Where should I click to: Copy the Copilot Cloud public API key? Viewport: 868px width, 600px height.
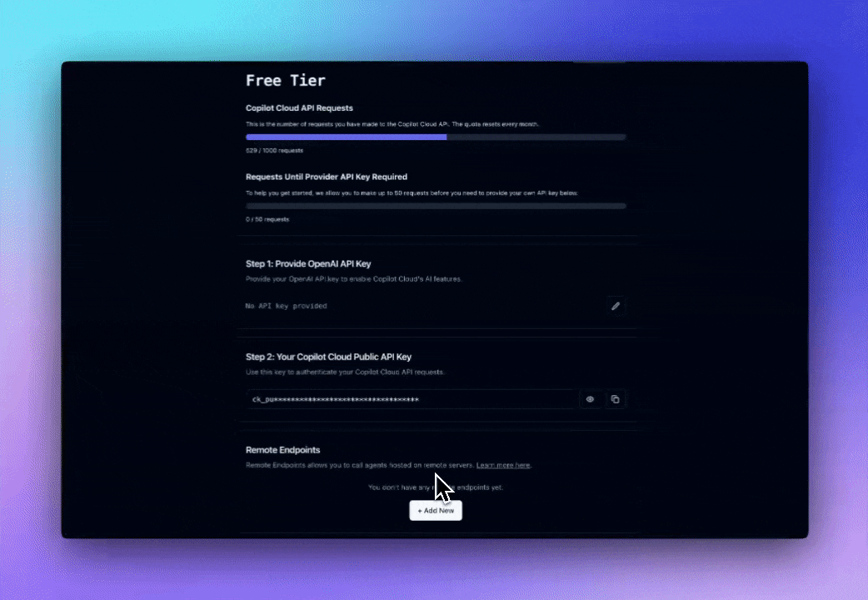point(615,399)
